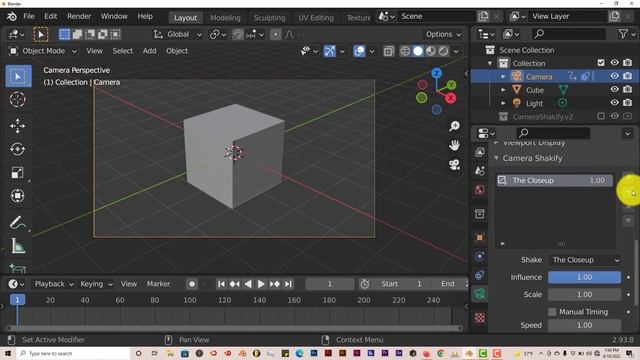The height and width of the screenshot is (360, 640).
Task: Hide the Light in the outliner
Action: [614, 103]
